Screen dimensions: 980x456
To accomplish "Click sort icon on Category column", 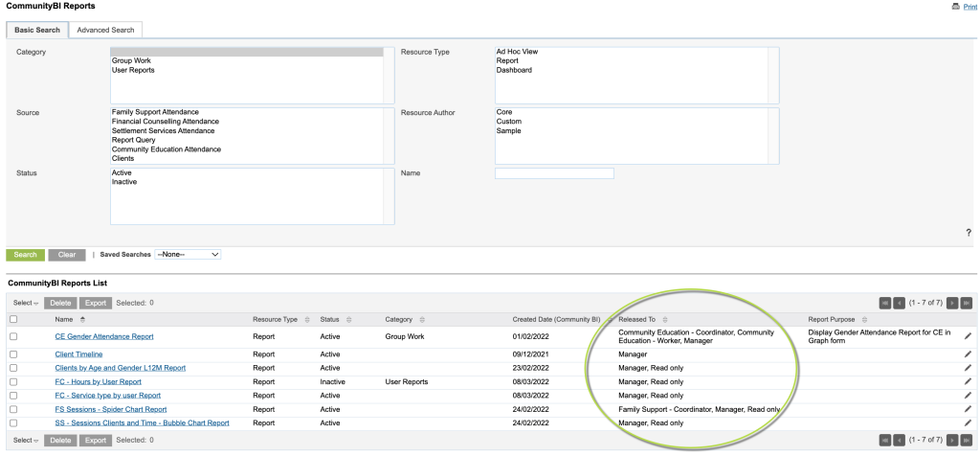I will [422, 320].
